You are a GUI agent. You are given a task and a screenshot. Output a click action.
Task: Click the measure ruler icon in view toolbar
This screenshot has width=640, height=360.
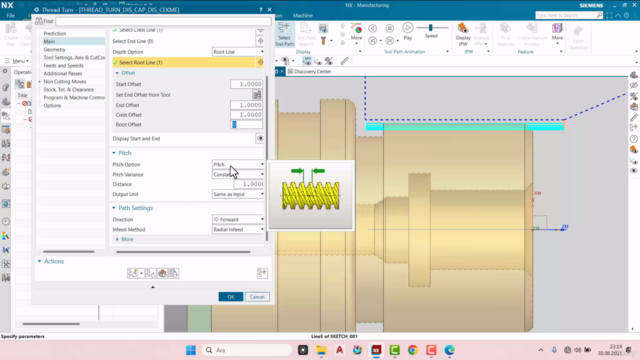coord(345,61)
